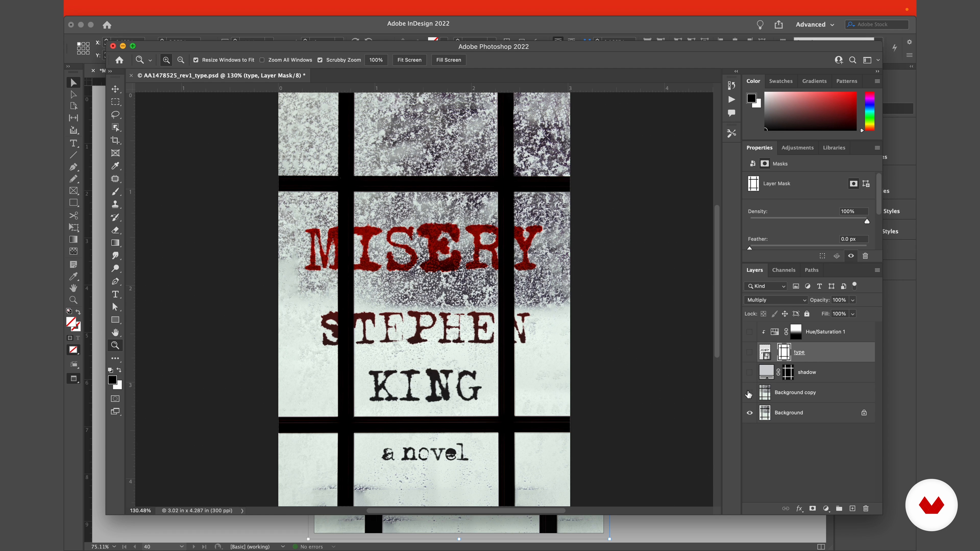The height and width of the screenshot is (551, 980).
Task: Show the Background copy layer
Action: (x=750, y=392)
